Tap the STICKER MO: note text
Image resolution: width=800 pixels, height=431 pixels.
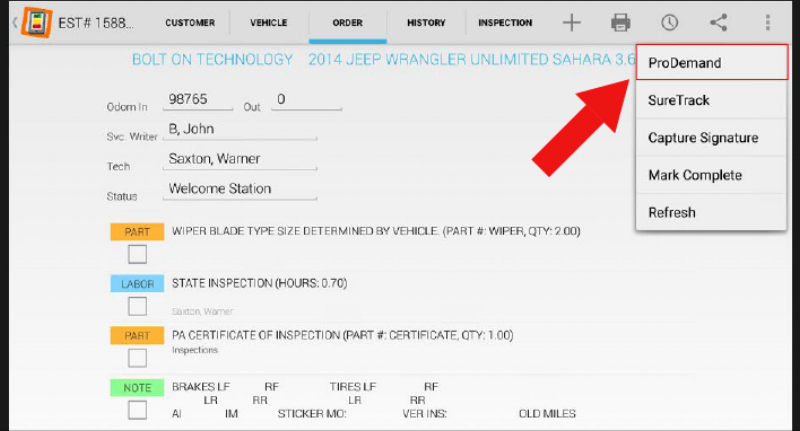click(x=312, y=414)
